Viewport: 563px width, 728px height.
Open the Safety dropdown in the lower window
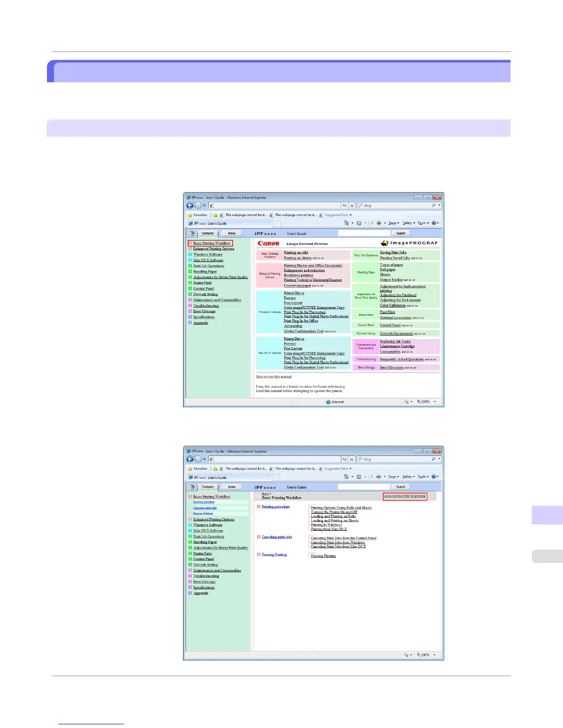pos(408,477)
